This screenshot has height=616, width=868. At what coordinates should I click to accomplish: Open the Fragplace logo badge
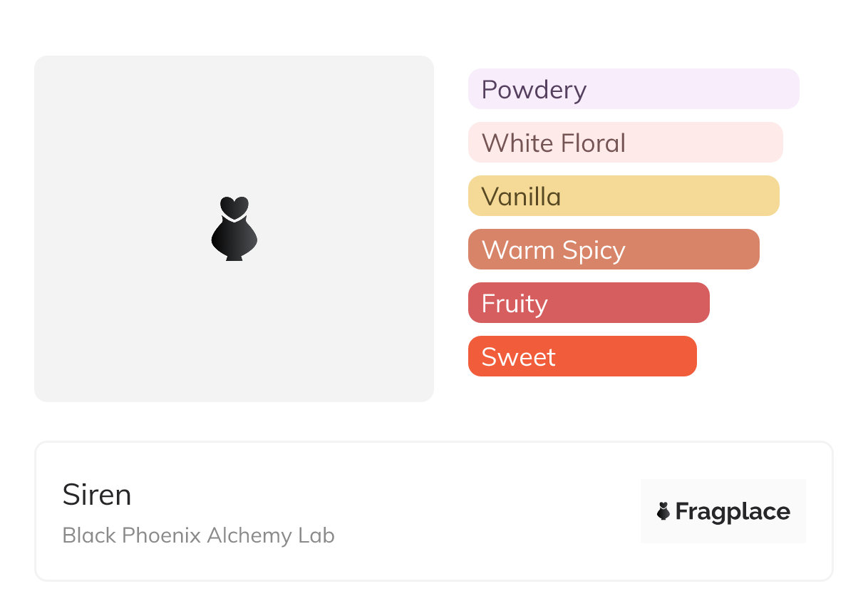[723, 511]
